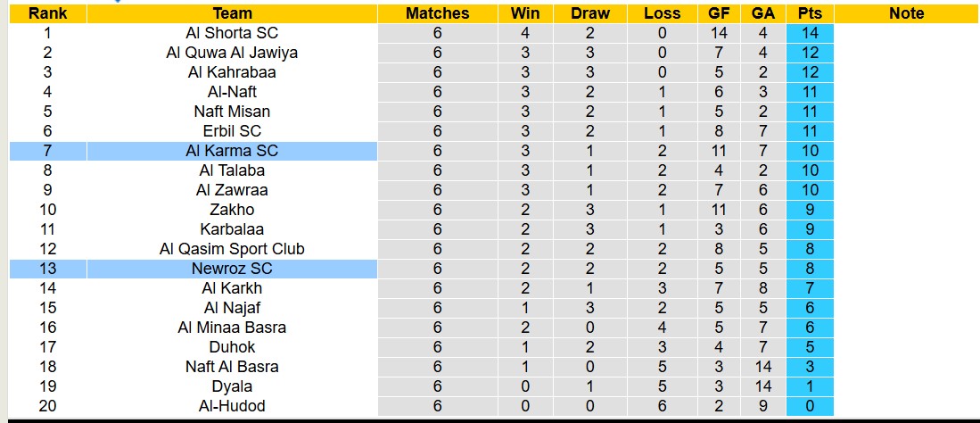Select the Al Karma SC highlighted row

pos(232,151)
